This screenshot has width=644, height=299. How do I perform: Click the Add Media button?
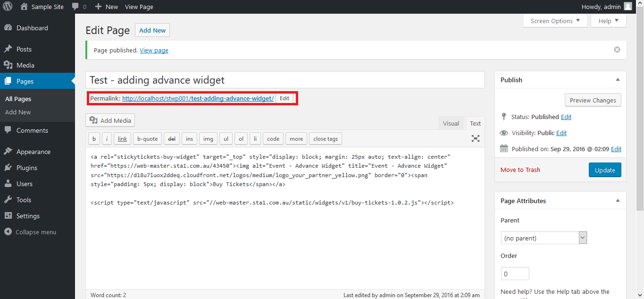coord(110,120)
